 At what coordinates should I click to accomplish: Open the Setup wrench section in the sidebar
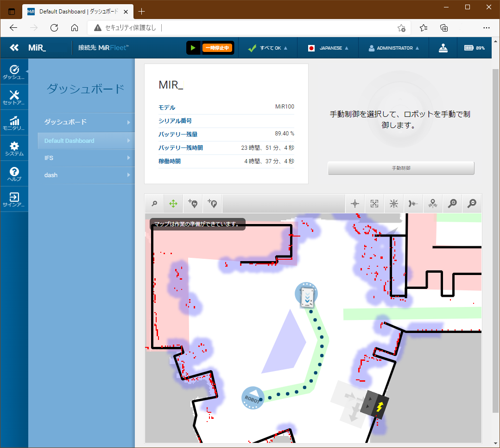[x=14, y=96]
